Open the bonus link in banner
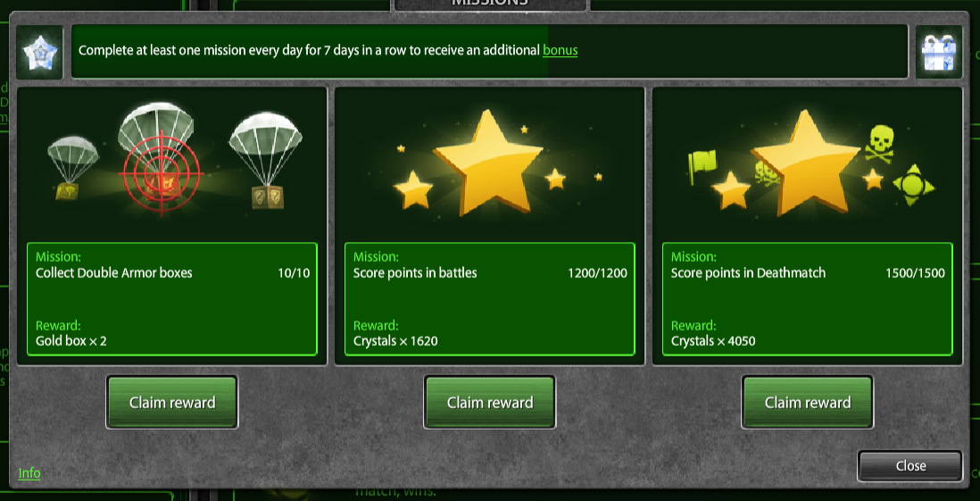Viewport: 980px width, 501px height. coord(560,51)
